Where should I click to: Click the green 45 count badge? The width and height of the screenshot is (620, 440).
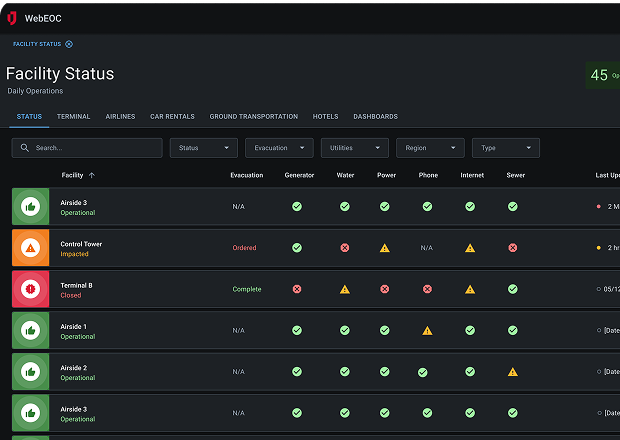[x=601, y=76]
